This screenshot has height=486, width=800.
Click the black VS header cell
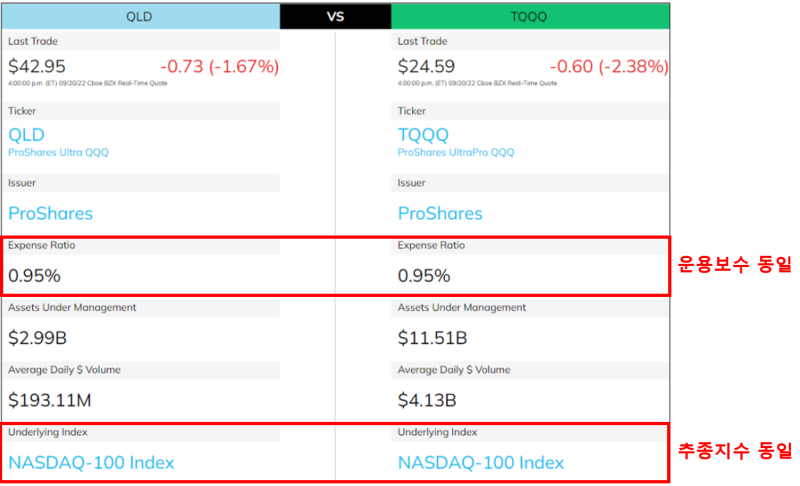click(336, 16)
